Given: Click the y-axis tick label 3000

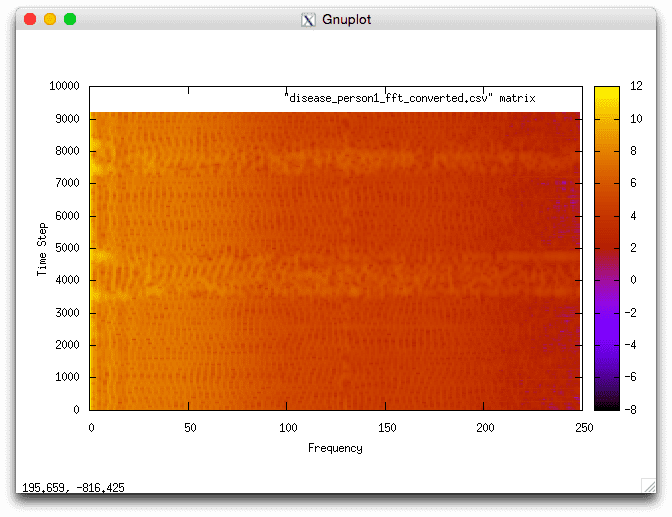Looking at the screenshot, I should point(67,313).
